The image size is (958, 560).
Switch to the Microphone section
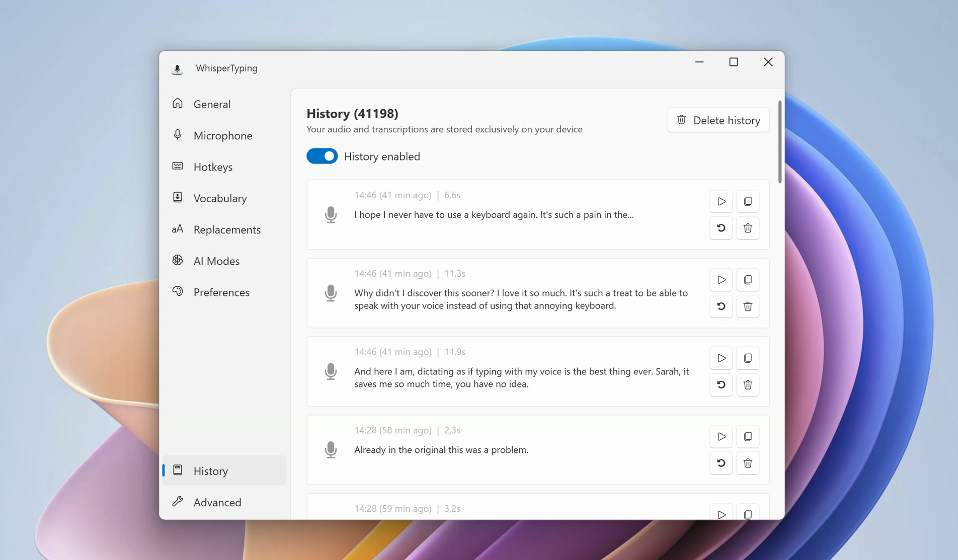223,135
